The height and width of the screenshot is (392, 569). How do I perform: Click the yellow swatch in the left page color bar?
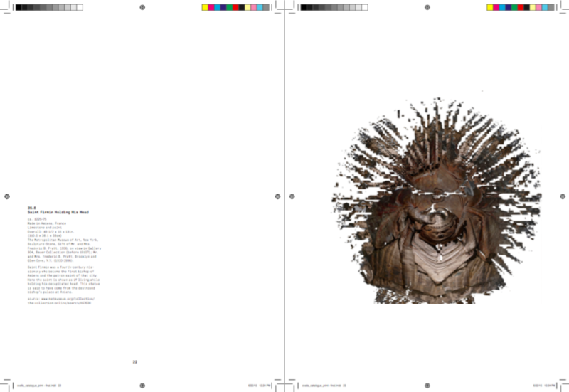click(x=205, y=7)
